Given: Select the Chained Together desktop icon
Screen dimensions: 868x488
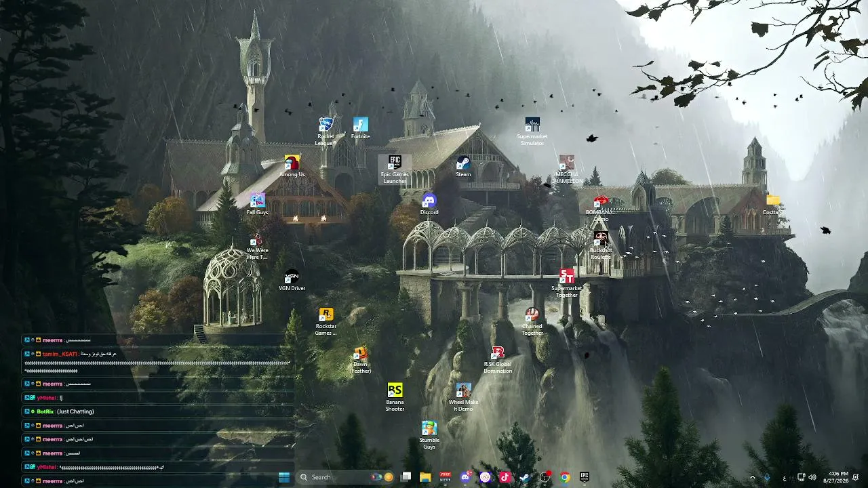Looking at the screenshot, I should point(532,321).
